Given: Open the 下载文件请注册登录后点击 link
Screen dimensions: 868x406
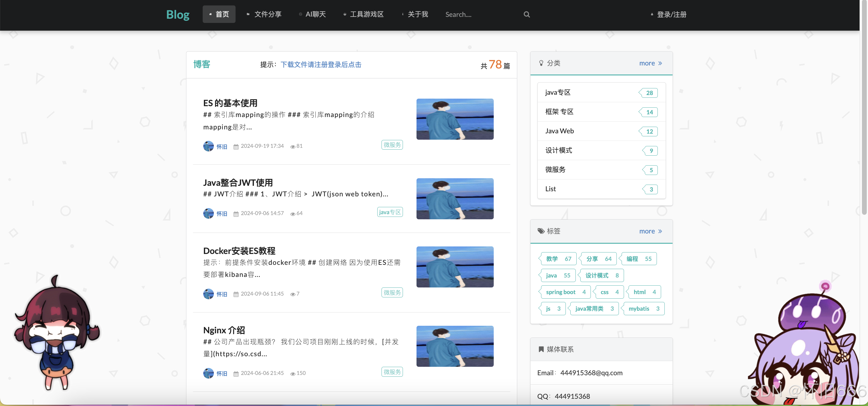Looking at the screenshot, I should point(321,64).
